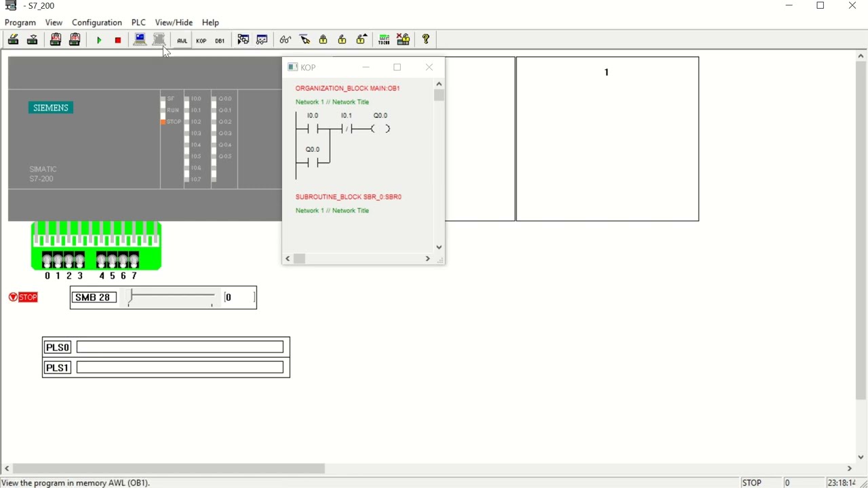Image resolution: width=868 pixels, height=488 pixels.
Task: Click the SMB 28 potentiometer slider handle
Action: tap(130, 297)
